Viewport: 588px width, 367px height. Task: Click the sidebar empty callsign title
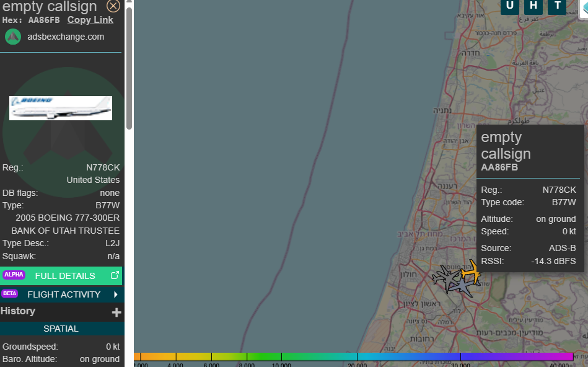(x=50, y=6)
